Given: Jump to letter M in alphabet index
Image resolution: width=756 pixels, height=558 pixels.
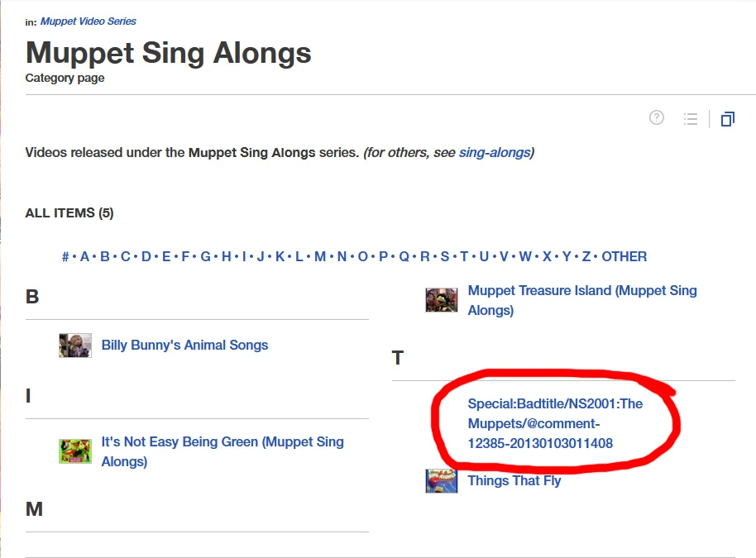Looking at the screenshot, I should point(319,256).
